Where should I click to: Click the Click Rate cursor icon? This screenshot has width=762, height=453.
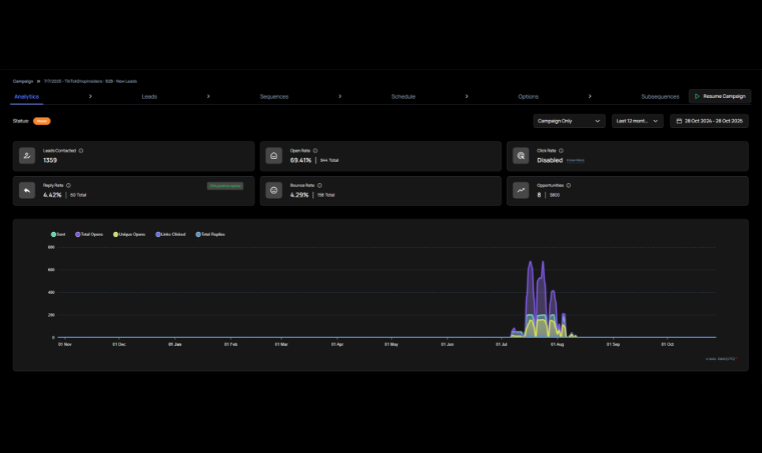point(520,156)
